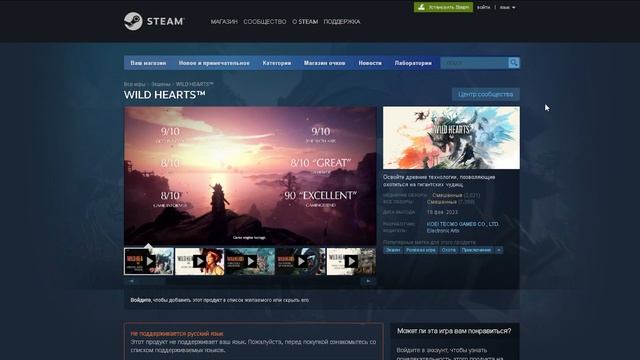This screenshot has width=640, height=360.
Task: Click the store search input field
Action: (474, 63)
